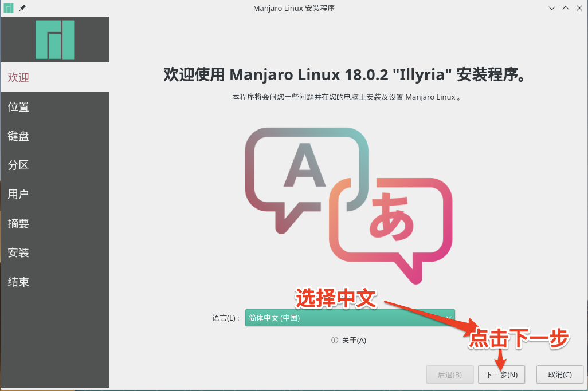Select the 安装 step in sidebar

[55, 253]
